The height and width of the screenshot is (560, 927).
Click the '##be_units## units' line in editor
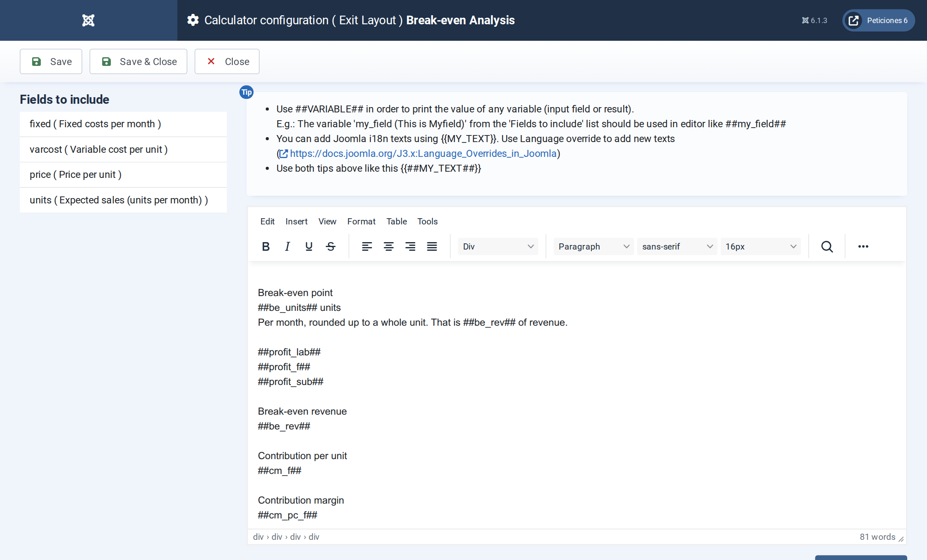click(299, 308)
